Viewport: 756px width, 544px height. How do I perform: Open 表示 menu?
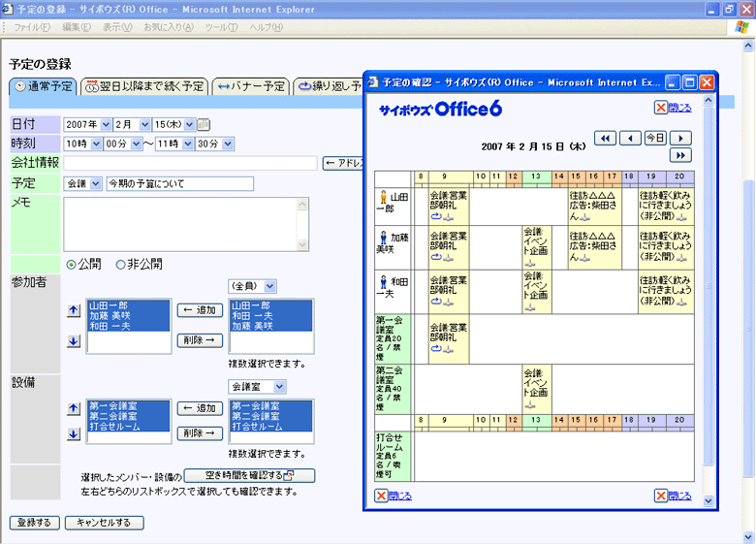point(117,27)
